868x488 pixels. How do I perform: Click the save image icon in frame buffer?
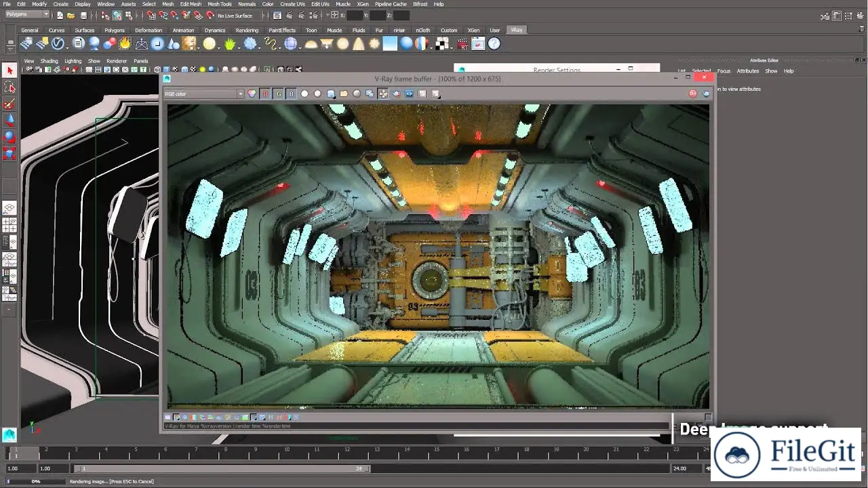331,94
